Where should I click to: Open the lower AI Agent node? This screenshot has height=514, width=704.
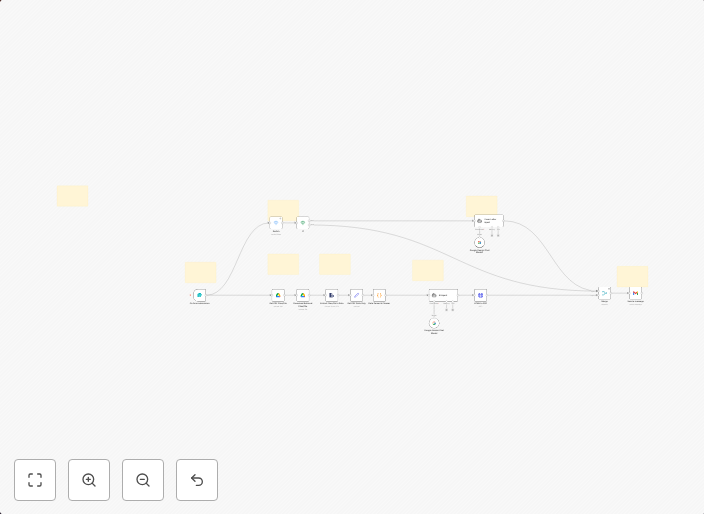pos(443,295)
